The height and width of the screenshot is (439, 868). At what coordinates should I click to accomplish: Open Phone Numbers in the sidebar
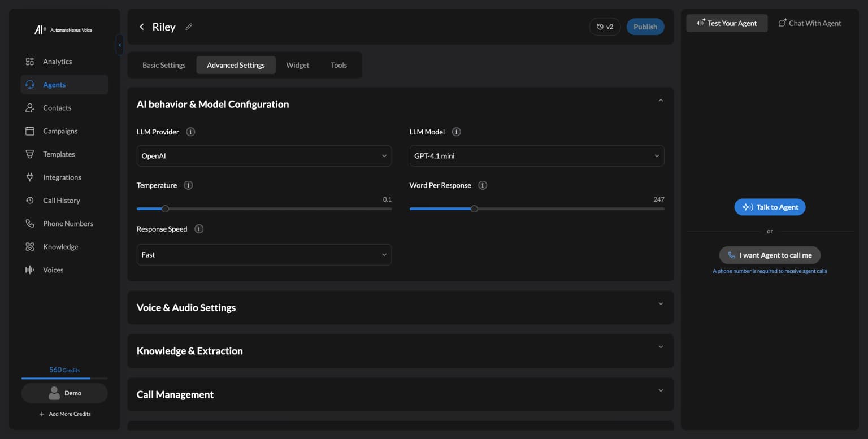coord(64,224)
